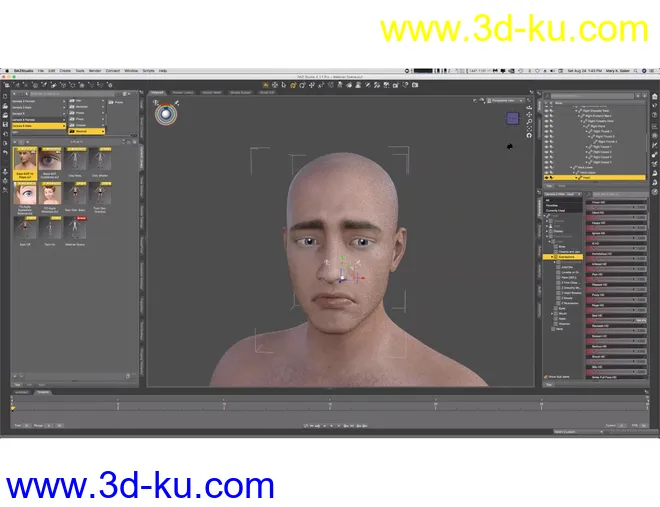Open the Base MAT Eyelashes preset thumbnail
Screen dimensions: 660x507
(50, 157)
